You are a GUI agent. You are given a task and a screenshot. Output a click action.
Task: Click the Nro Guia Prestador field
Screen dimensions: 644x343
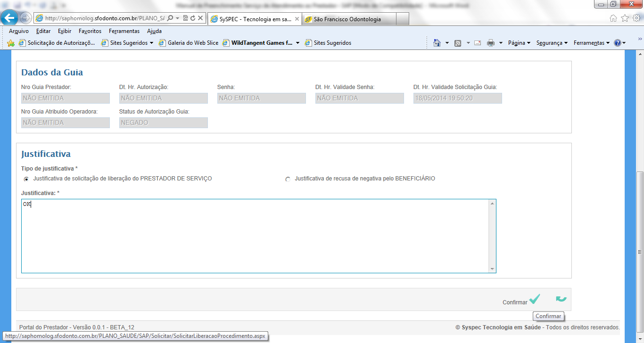pyautogui.click(x=66, y=98)
